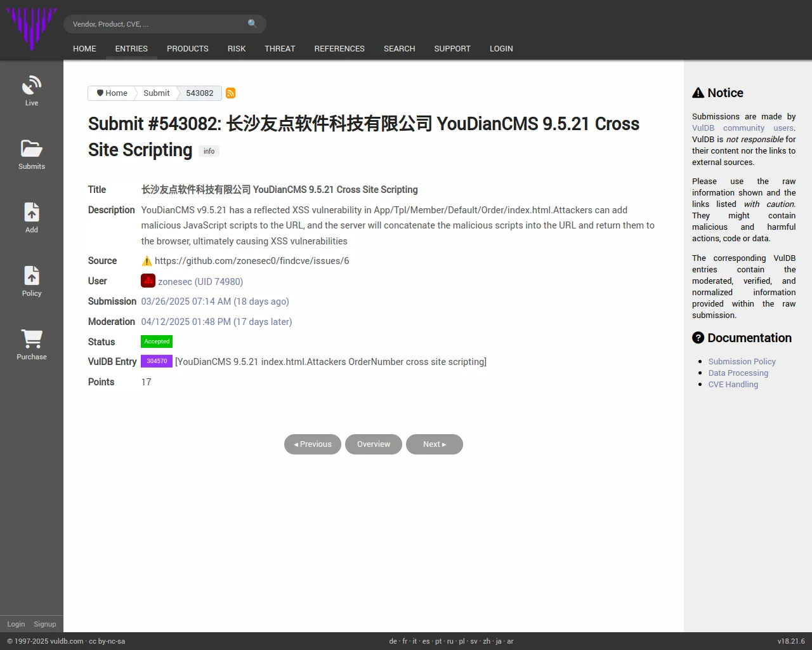Click the moderation date 04/12/2025 link
The height and width of the screenshot is (650, 812).
click(x=216, y=322)
